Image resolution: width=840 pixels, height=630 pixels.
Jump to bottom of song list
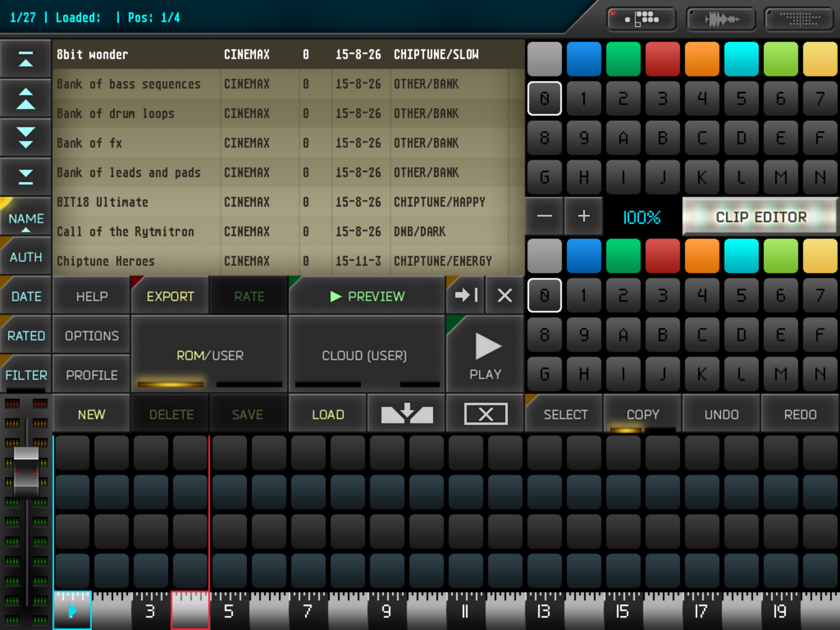click(25, 177)
